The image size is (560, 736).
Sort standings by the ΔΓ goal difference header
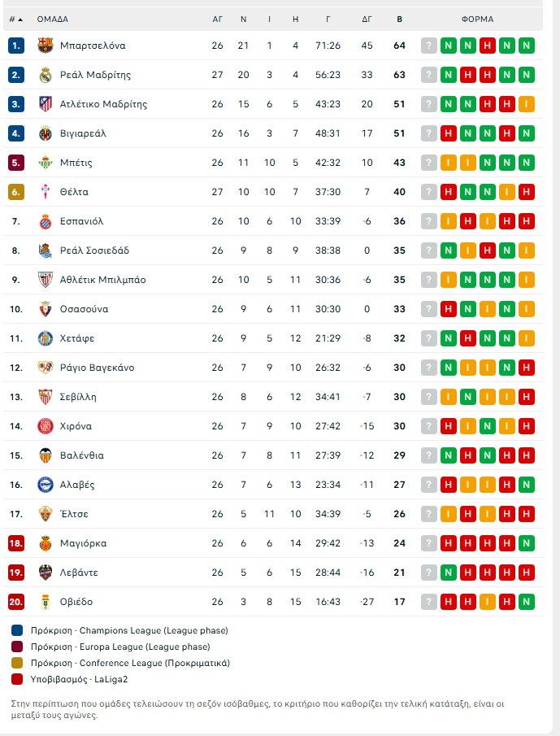click(367, 19)
